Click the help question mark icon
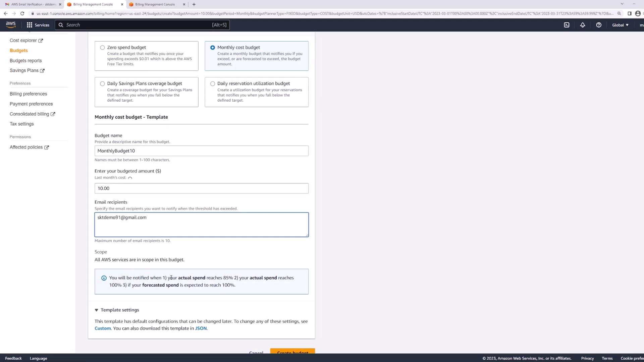 click(599, 25)
